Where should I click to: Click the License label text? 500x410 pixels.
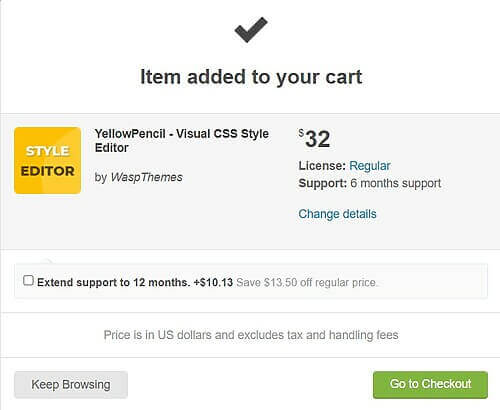tap(322, 166)
